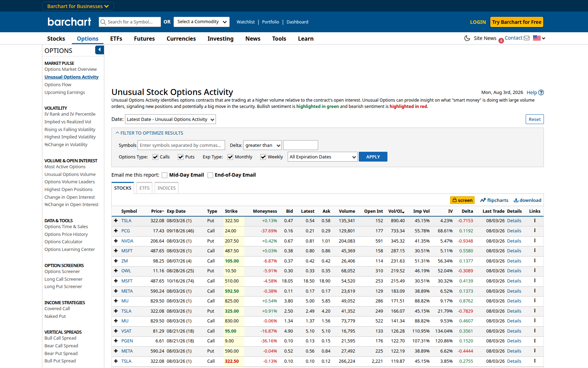Viewport: 588px width, 368px height.
Task: Click the Barchart logo
Action: click(69, 22)
